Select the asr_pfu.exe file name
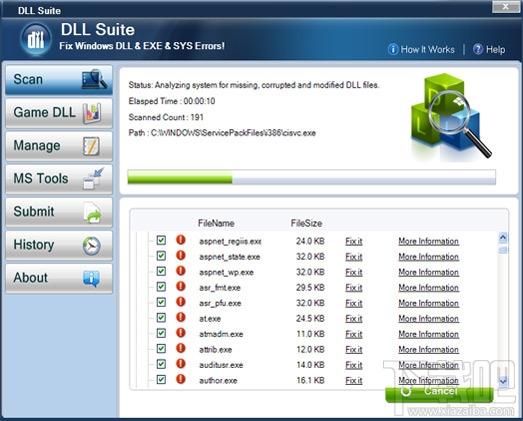Screen dimensions: 523x421 220,303
